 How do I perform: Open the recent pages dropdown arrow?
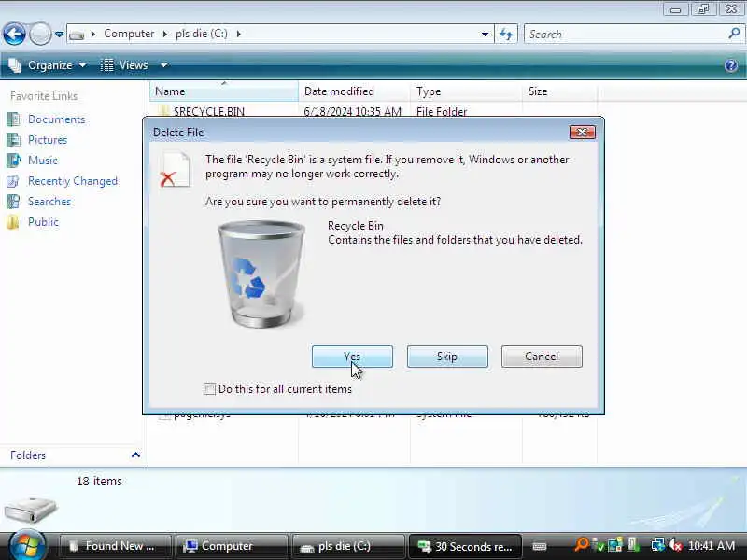click(59, 35)
